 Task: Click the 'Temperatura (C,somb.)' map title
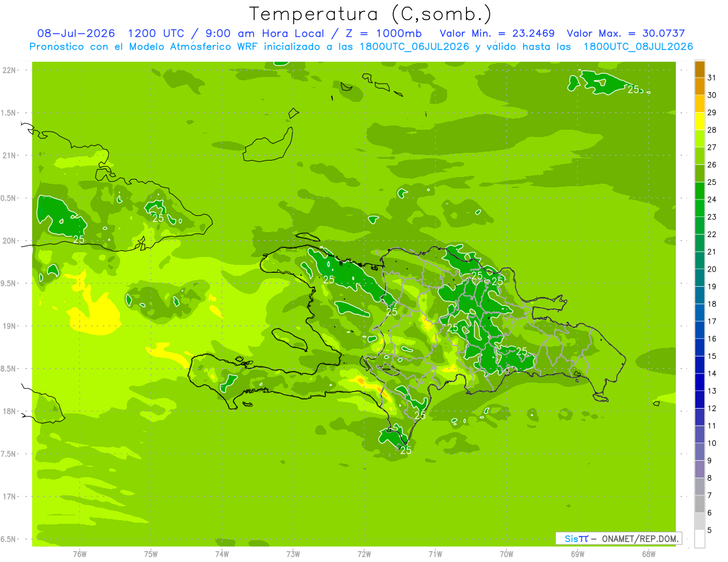pyautogui.click(x=371, y=14)
